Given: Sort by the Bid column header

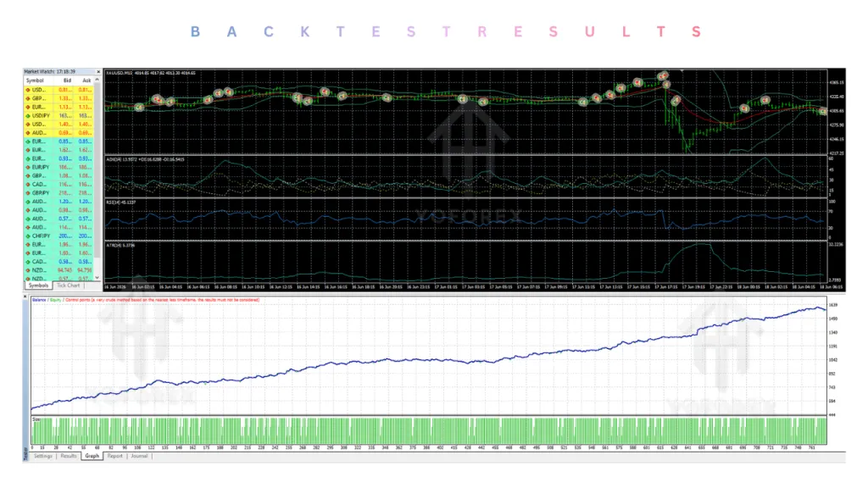Looking at the screenshot, I should click(x=67, y=80).
